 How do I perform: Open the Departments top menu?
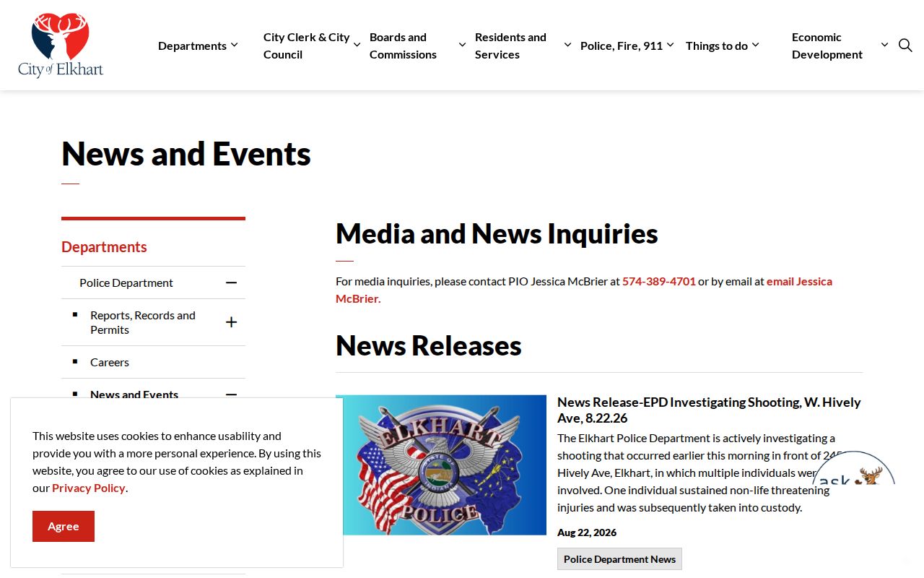[x=192, y=46]
